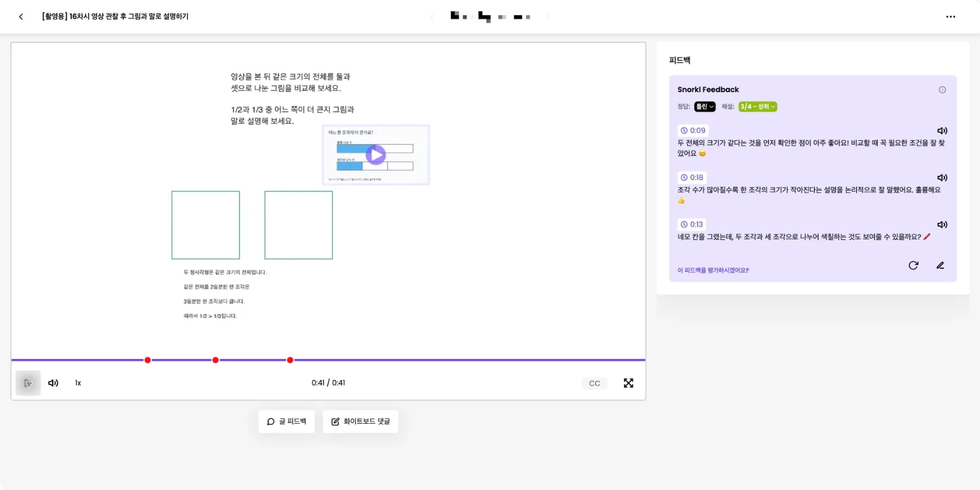Image resolution: width=980 pixels, height=490 pixels.
Task: Play audio for the 0:09 feedback comment
Action: 942,130
